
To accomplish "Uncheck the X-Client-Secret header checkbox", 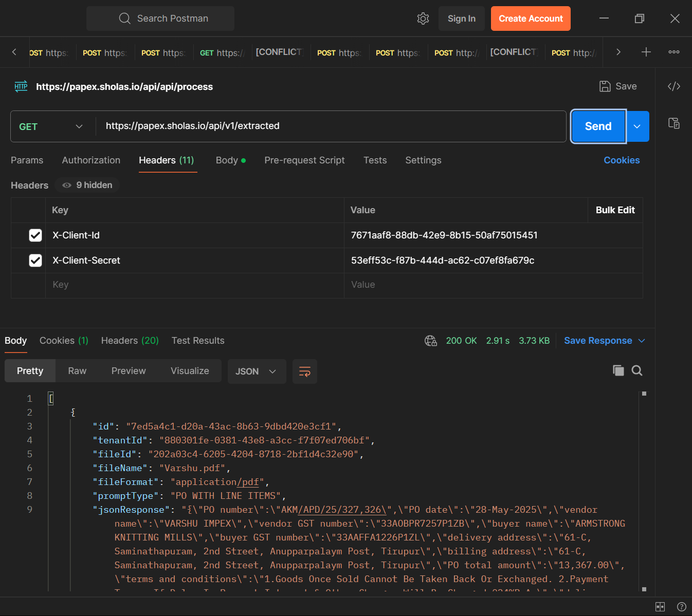I will click(x=35, y=260).
